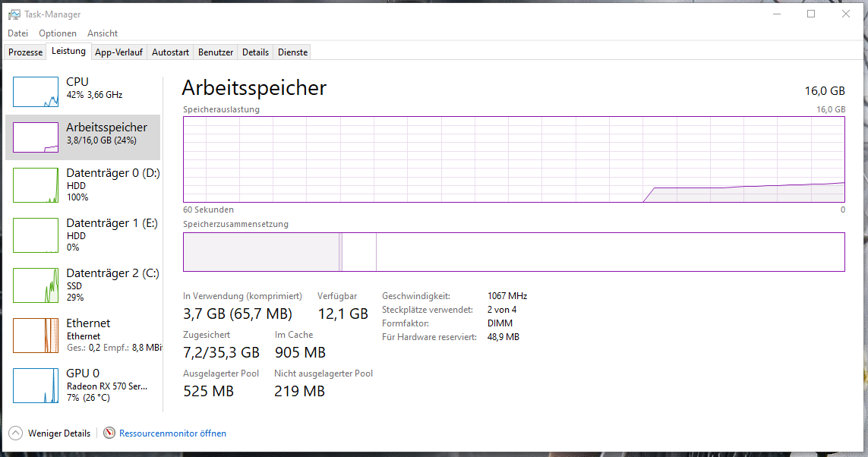868x457 pixels.
Task: Show the GPU 0 Radeon RX 570 graph
Action: [36, 386]
